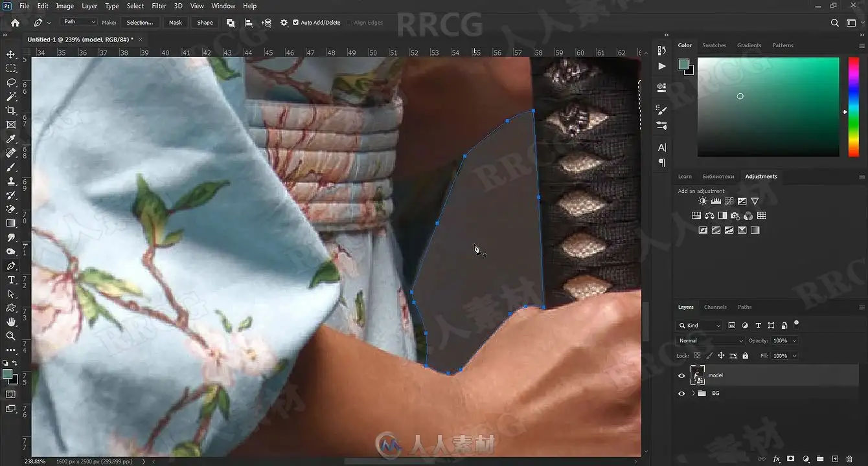868x466 pixels.
Task: Delete layer with trash icon
Action: [x=849, y=459]
